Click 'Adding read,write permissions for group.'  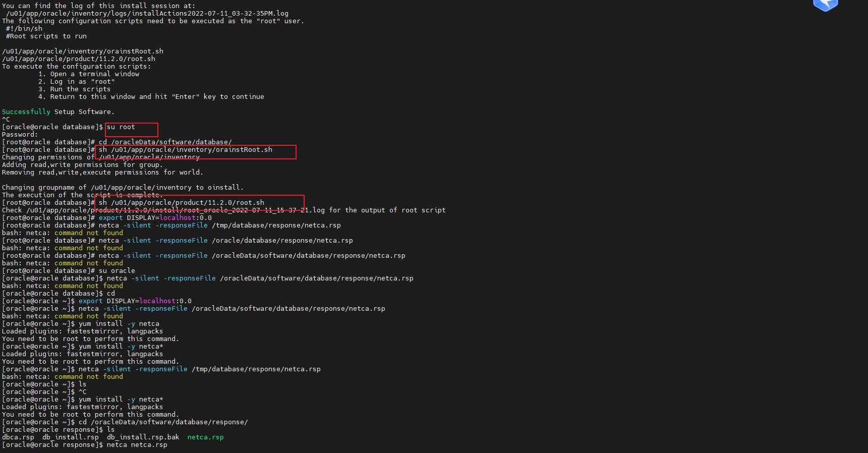(83, 165)
